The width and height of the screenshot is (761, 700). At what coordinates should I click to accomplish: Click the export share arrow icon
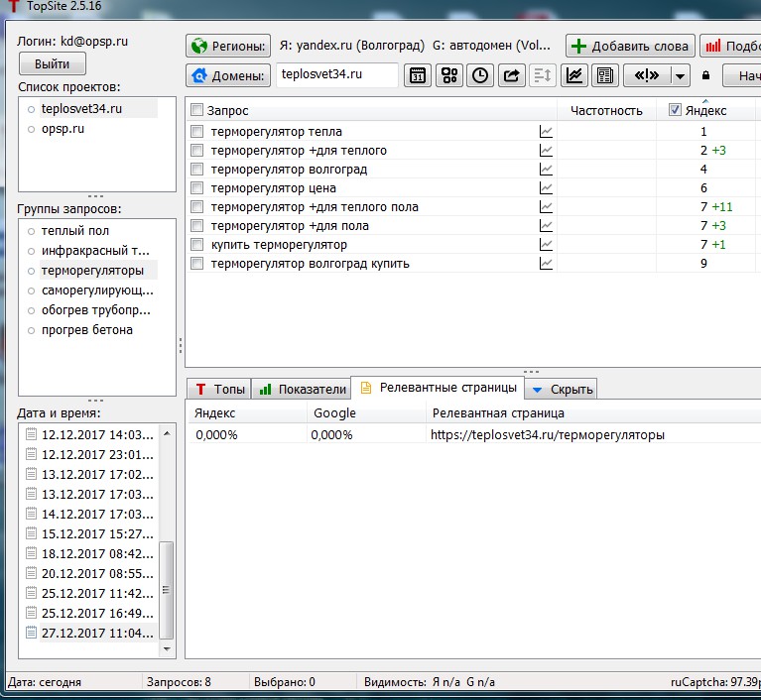click(x=512, y=75)
